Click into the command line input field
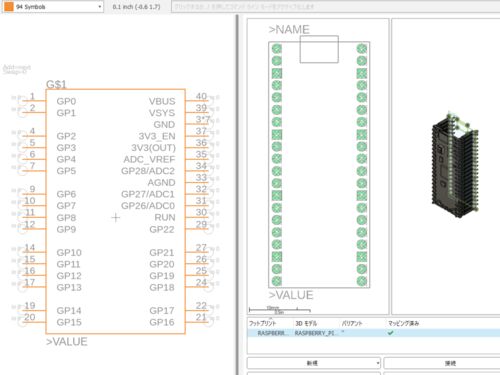This screenshot has width=500, height=375. [335, 7]
